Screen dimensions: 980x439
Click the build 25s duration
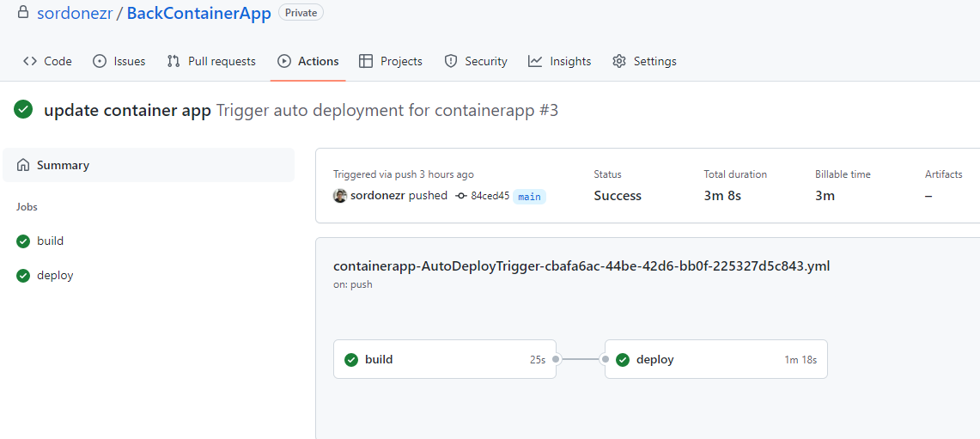click(538, 360)
